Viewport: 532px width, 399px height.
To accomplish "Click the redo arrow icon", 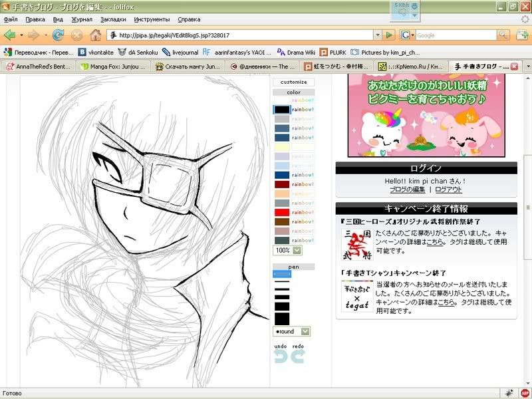I will click(x=297, y=356).
